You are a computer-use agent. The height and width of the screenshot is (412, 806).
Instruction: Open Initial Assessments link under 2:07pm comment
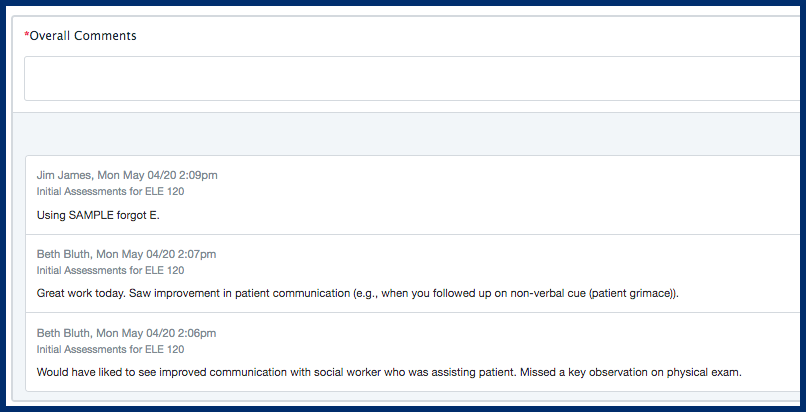tap(110, 270)
